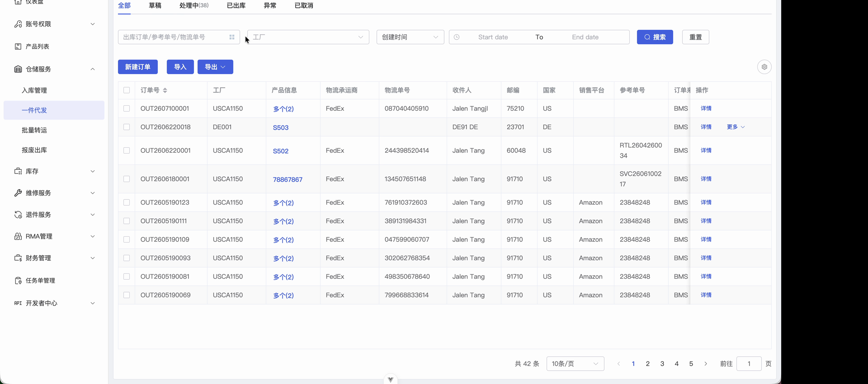
Task: Collapse the 仓储服务 menu chevron
Action: point(93,69)
